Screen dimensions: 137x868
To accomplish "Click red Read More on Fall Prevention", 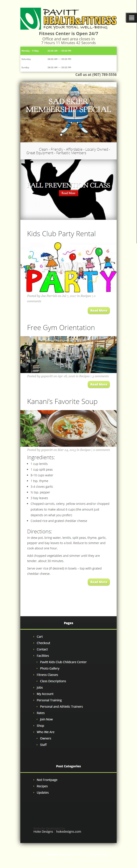I will click(x=68, y=193).
